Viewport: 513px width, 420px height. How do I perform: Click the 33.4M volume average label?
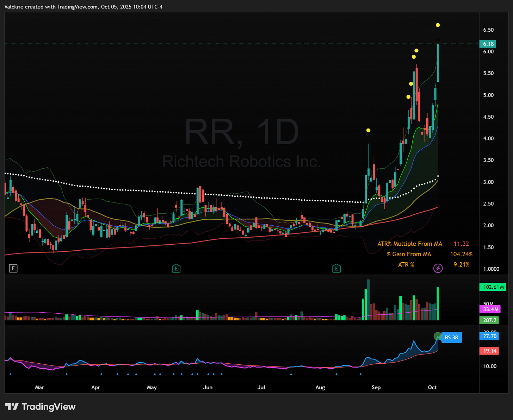pyautogui.click(x=490, y=309)
